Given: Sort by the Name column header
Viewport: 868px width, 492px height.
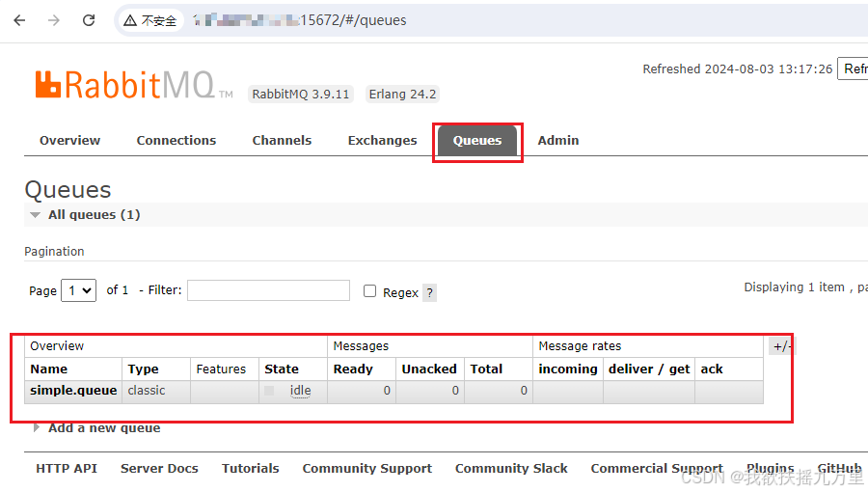Looking at the screenshot, I should 49,369.
